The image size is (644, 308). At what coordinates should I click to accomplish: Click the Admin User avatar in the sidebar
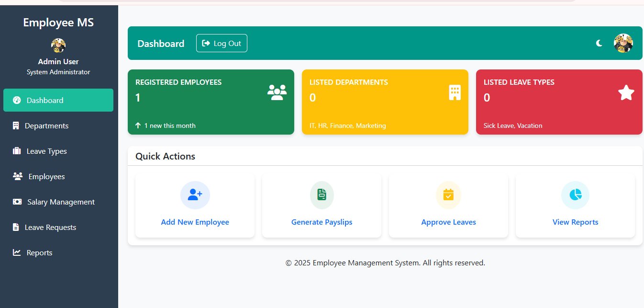point(58,46)
